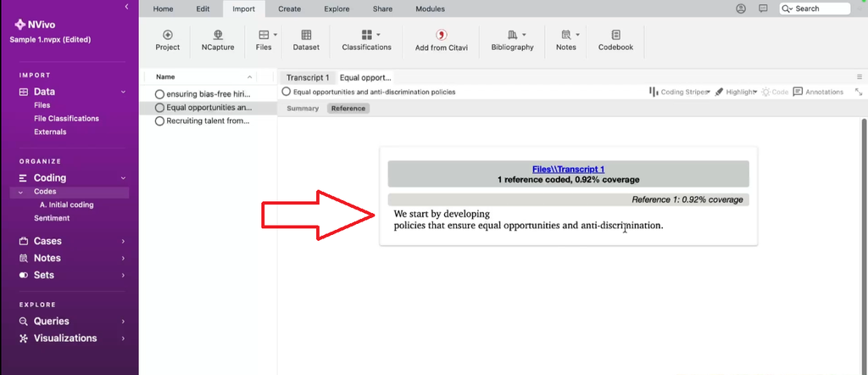The image size is (868, 375).
Task: Switch to the Edit tab
Action: click(x=203, y=8)
